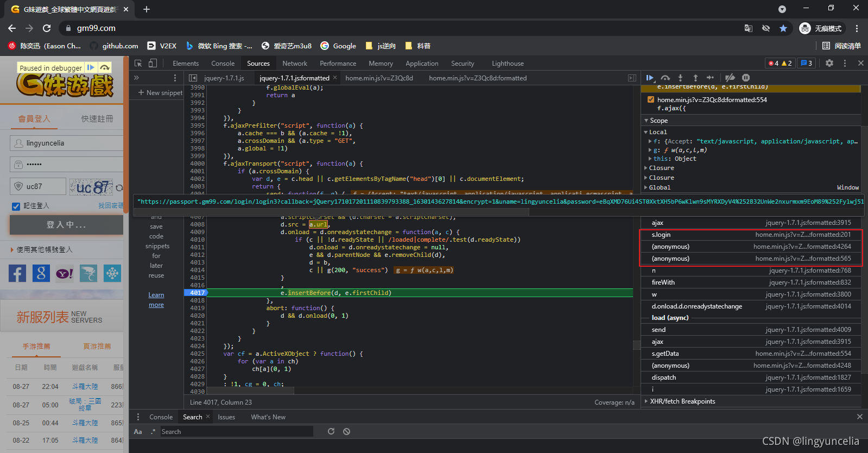Select the fireWith call stack frame
The height and width of the screenshot is (453, 868).
(751, 282)
